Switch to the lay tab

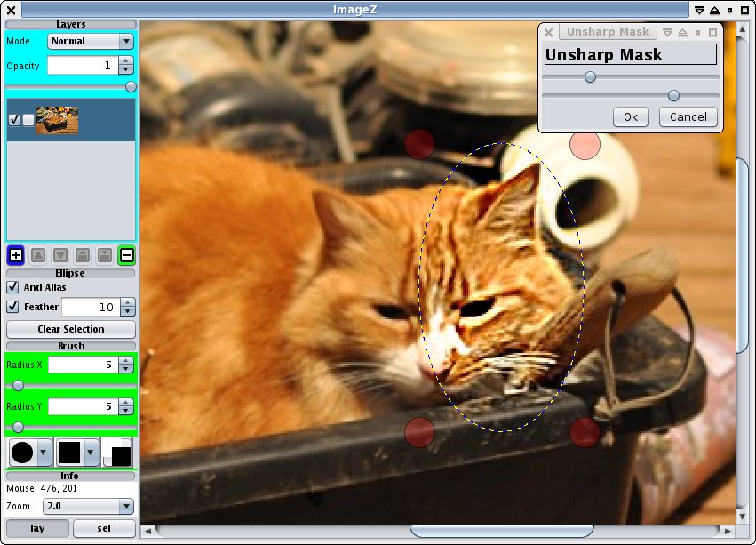[37, 528]
